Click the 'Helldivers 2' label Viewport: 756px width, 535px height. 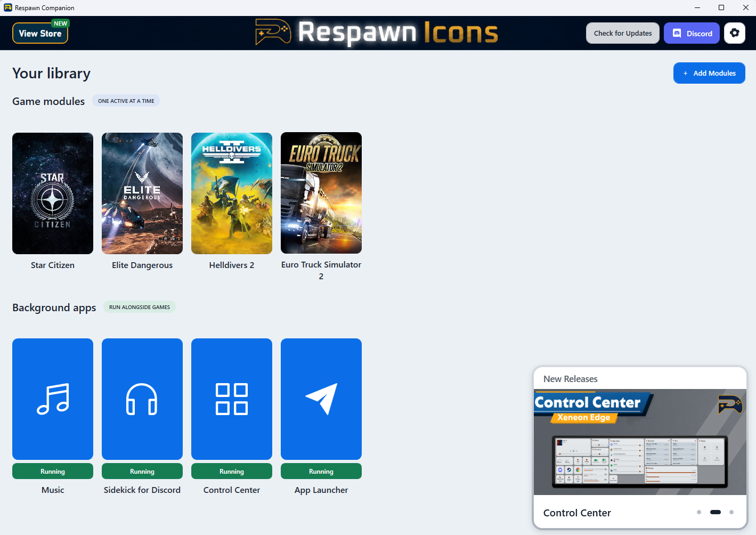tap(232, 265)
